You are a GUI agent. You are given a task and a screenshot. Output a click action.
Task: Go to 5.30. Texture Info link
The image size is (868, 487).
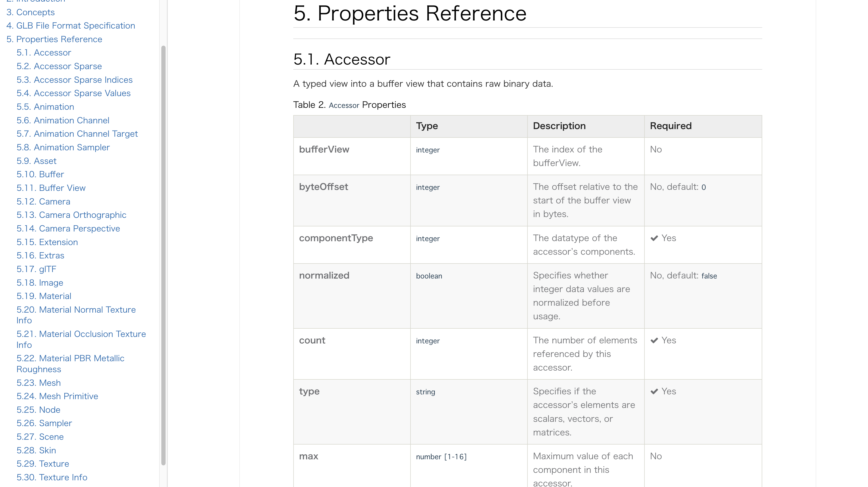click(52, 477)
